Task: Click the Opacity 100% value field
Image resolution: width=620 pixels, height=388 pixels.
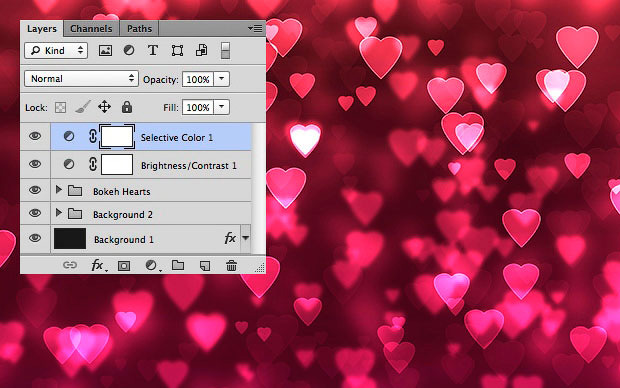Action: click(198, 79)
